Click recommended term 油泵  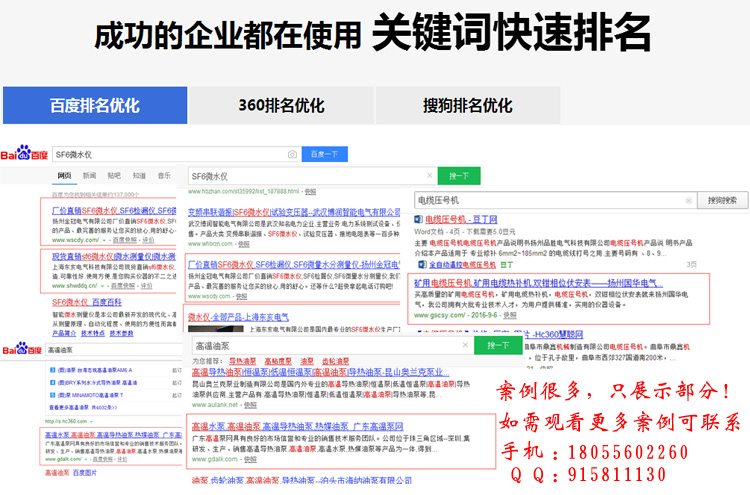coord(307,361)
